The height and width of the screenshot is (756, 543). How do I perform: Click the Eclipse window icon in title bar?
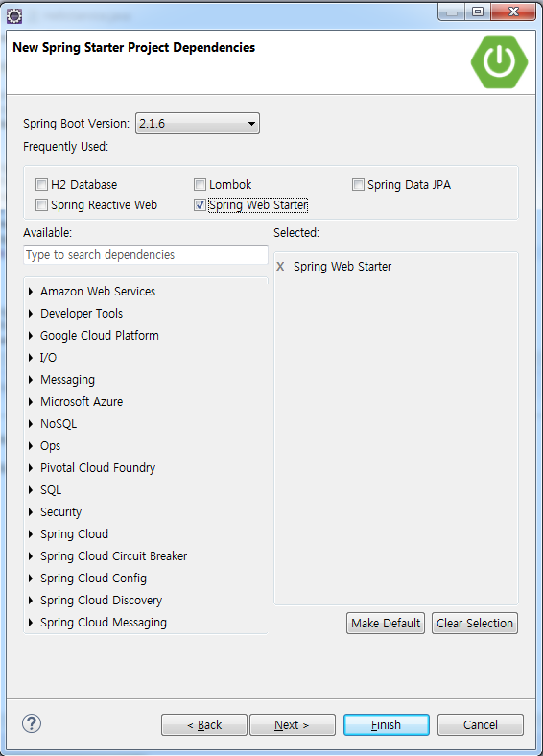click(14, 16)
